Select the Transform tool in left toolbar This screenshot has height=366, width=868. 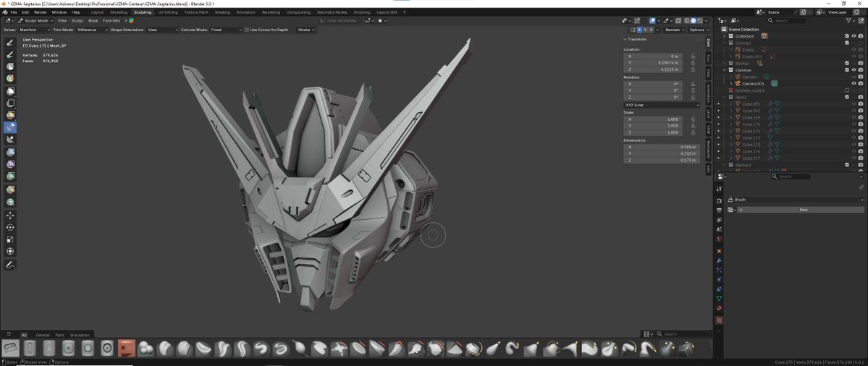pos(10,251)
